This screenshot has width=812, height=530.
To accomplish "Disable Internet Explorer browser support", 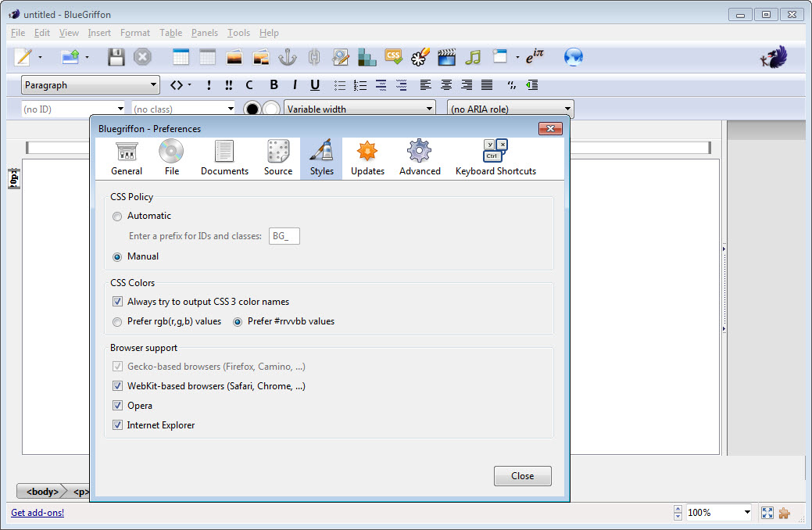I will (117, 425).
